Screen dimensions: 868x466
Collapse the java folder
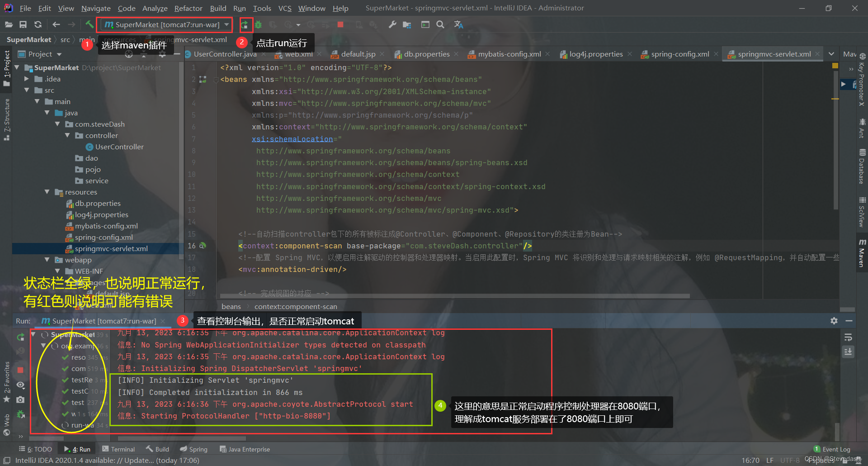pos(47,113)
